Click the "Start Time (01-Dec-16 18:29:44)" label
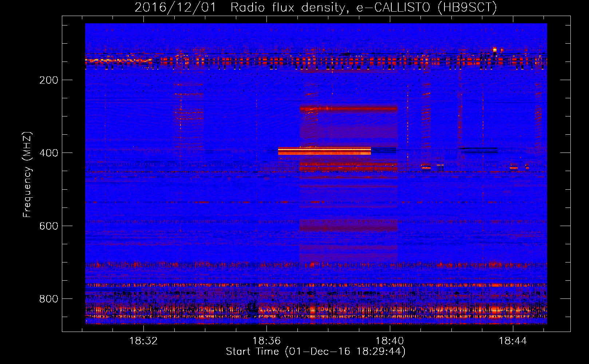This screenshot has width=589, height=364. (316, 352)
